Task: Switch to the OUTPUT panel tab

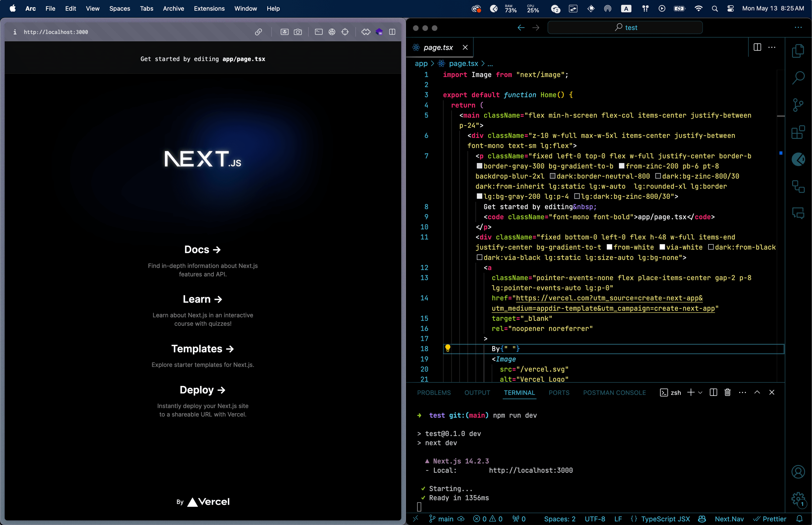Action: coord(477,393)
